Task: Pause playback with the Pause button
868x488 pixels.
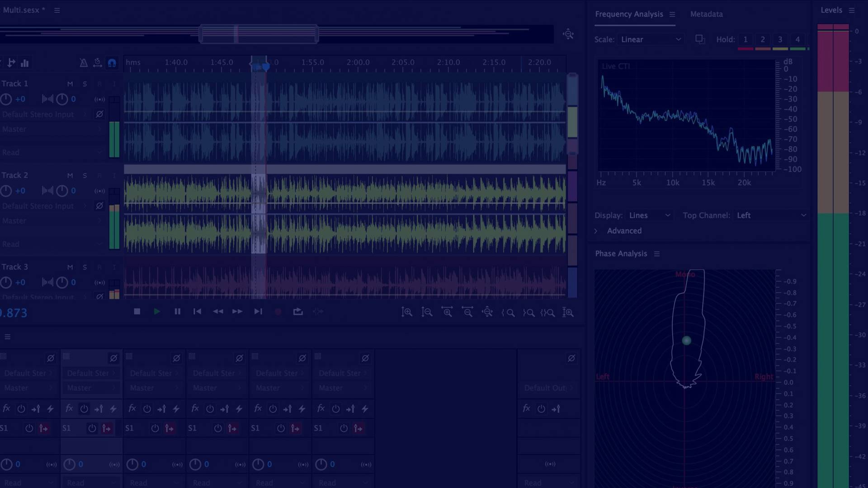Action: point(177,311)
